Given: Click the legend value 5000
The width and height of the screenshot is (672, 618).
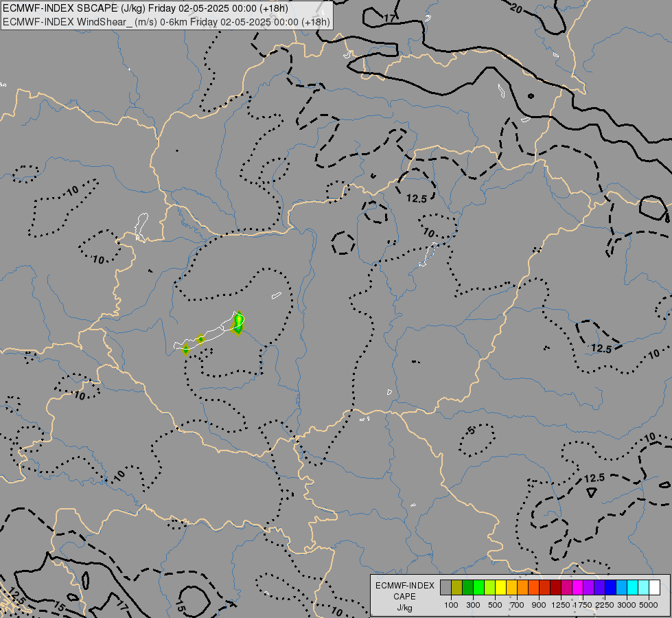Looking at the screenshot, I should coord(649,605).
